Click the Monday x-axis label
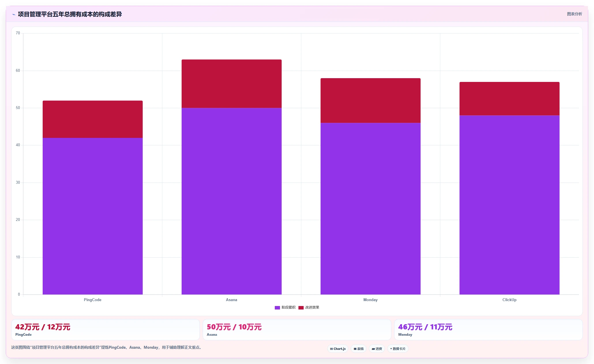Screen dimensions: 594x364 tap(371, 300)
